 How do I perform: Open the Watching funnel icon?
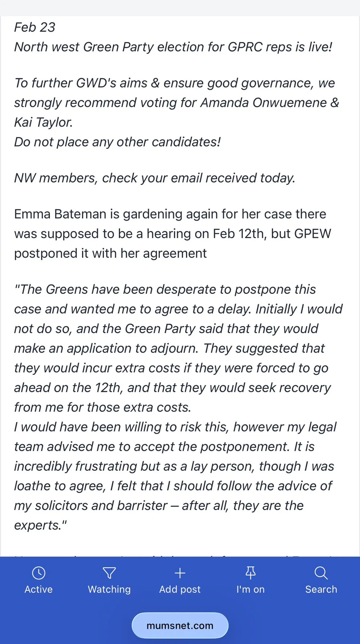(x=109, y=573)
